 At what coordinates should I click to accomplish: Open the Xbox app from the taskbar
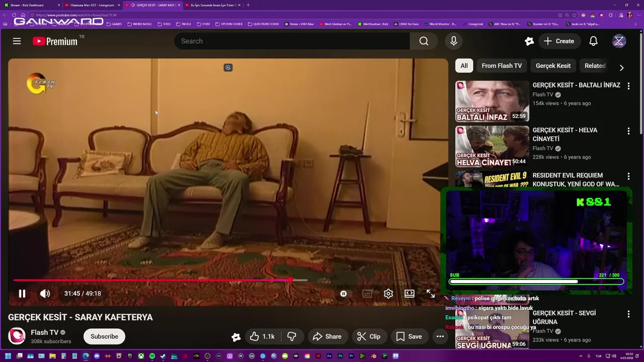pos(141,356)
